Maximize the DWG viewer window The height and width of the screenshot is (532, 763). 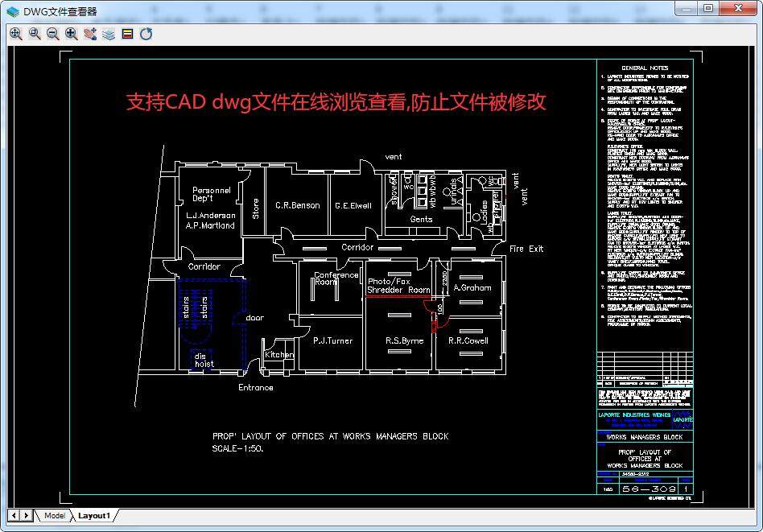pos(708,8)
